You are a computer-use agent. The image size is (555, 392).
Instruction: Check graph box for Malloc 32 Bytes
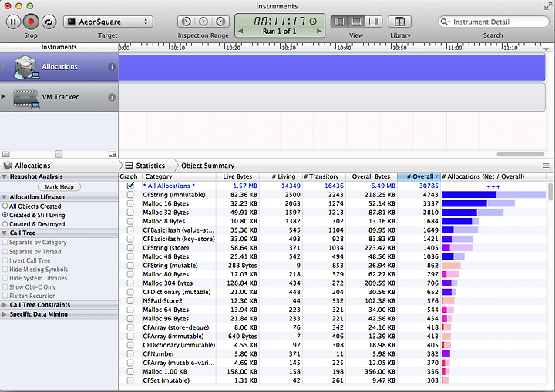click(x=130, y=213)
